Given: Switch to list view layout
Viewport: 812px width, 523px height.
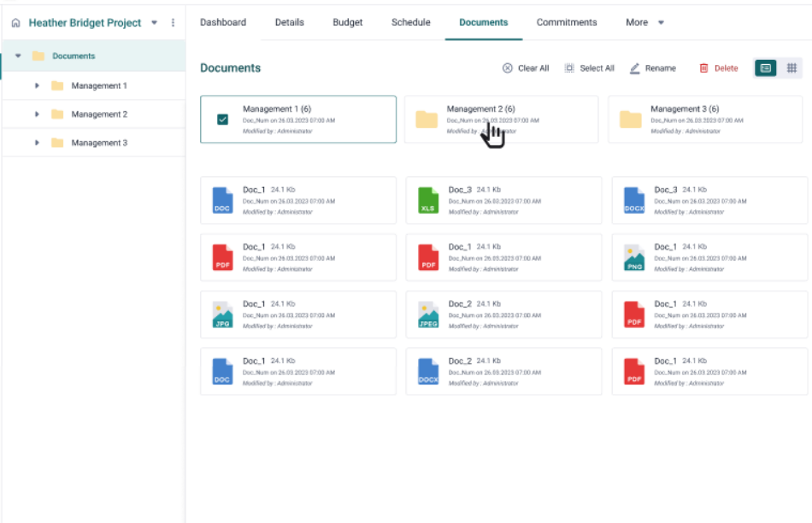Looking at the screenshot, I should [x=766, y=68].
